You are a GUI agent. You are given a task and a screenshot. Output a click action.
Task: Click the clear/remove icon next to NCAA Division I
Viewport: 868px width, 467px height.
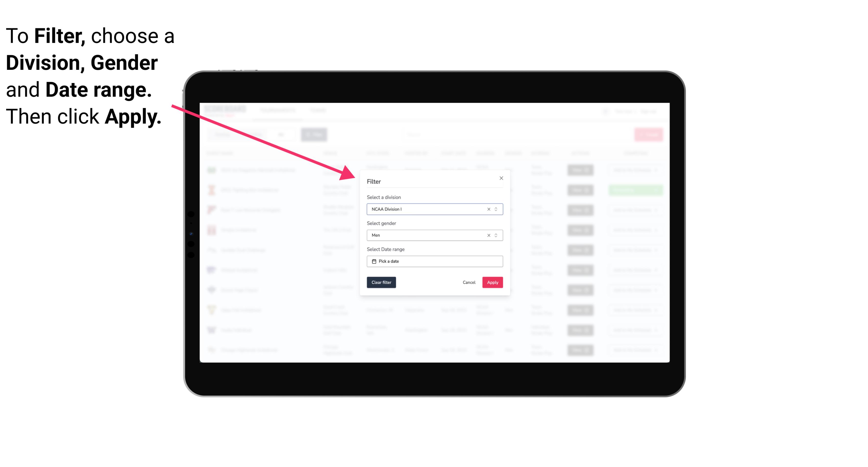[x=488, y=209]
